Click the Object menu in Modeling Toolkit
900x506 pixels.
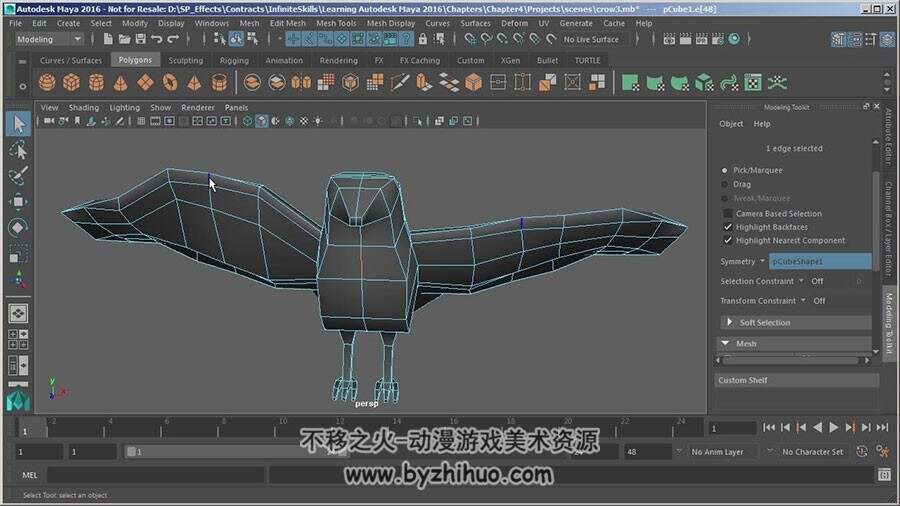731,124
